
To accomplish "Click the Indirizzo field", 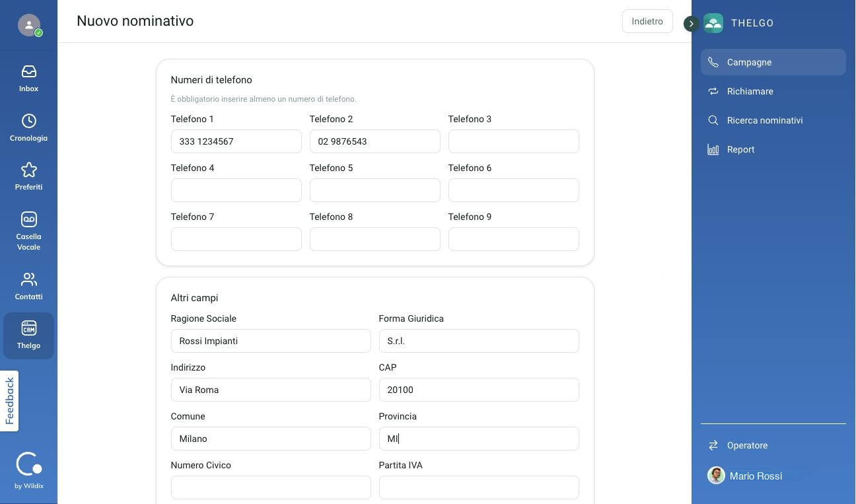I will [271, 390].
